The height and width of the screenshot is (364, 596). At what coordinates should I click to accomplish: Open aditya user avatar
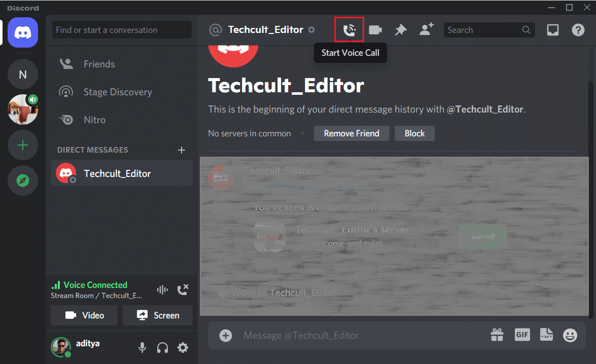(x=61, y=347)
